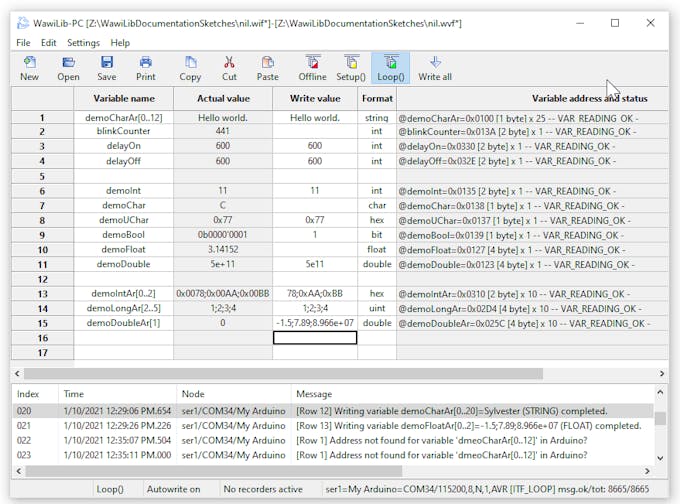The image size is (680, 504).
Task: Click the Paste toolbar icon
Action: coord(268,68)
